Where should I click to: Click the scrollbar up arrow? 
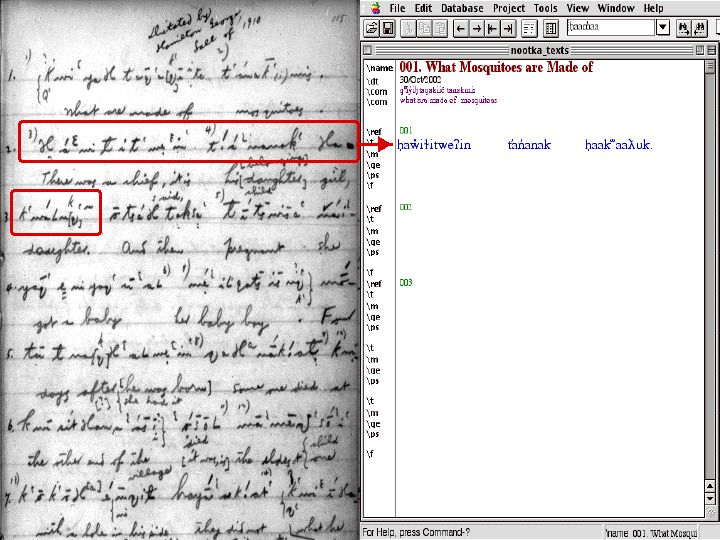click(710, 486)
